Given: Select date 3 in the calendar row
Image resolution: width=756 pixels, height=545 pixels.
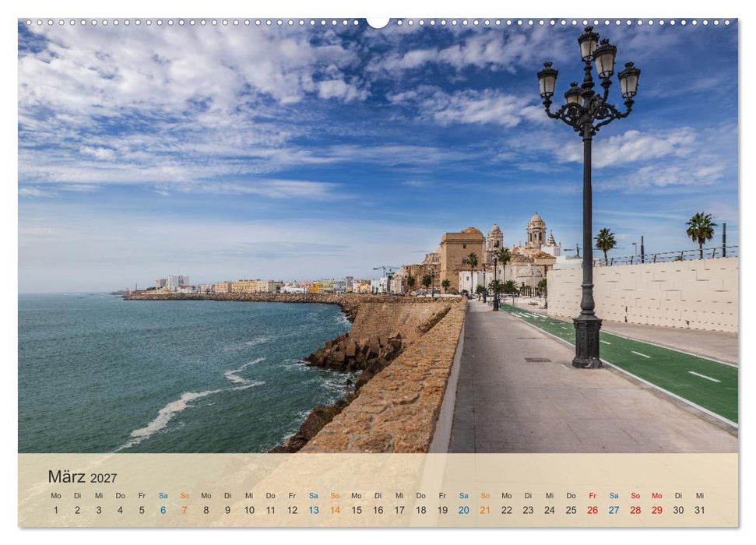Looking at the screenshot, I should pyautogui.click(x=99, y=510).
